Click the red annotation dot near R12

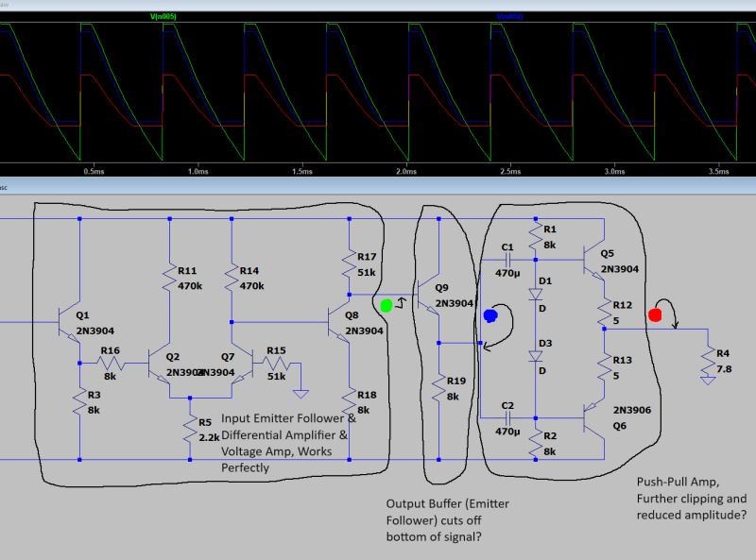tap(653, 315)
